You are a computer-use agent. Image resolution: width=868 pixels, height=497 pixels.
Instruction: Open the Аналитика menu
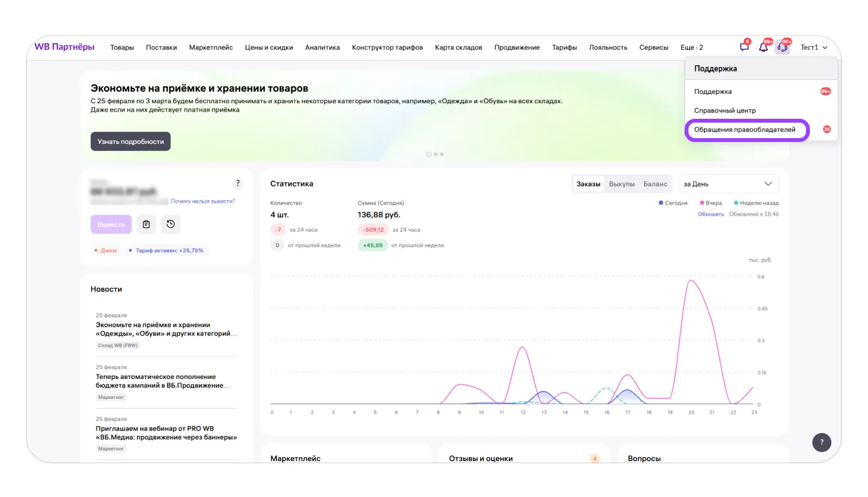(x=322, y=47)
